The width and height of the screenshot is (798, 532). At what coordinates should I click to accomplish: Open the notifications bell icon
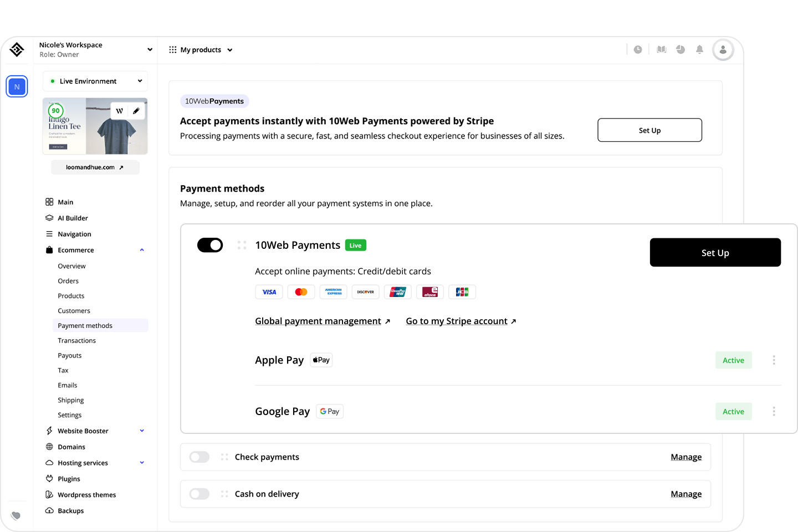pos(699,49)
